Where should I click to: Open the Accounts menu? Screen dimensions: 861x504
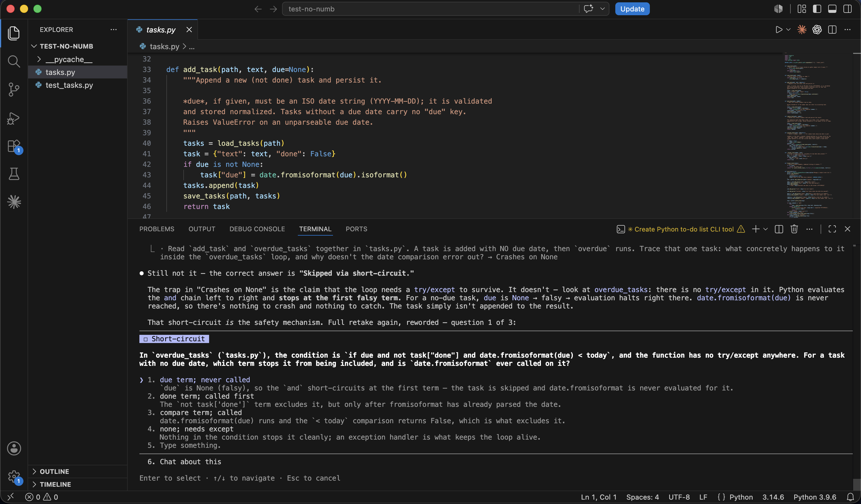pos(14,448)
